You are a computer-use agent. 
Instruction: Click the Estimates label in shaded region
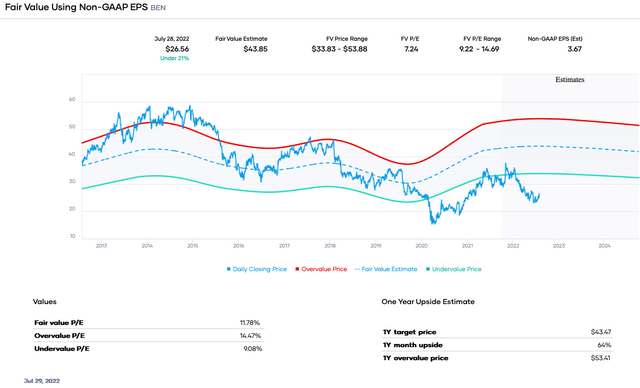(570, 80)
